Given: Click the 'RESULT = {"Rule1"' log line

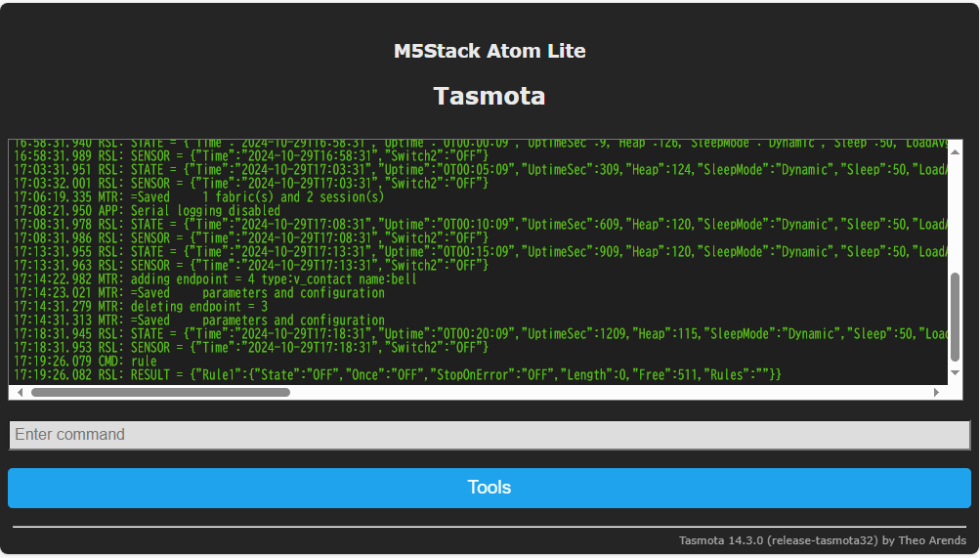Looking at the screenshot, I should (x=398, y=375).
